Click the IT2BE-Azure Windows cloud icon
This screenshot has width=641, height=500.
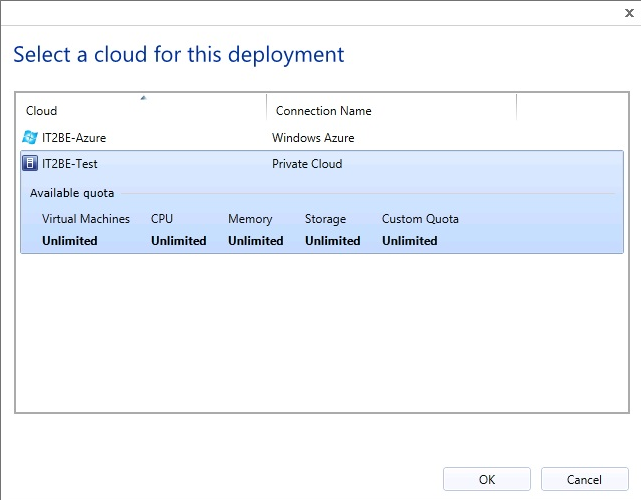(x=29, y=137)
